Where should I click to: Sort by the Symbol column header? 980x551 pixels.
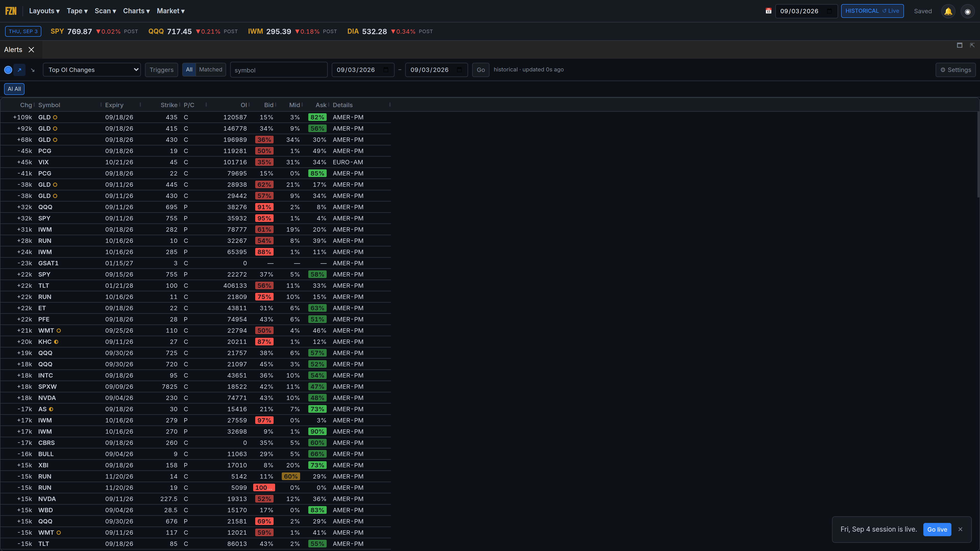point(49,105)
